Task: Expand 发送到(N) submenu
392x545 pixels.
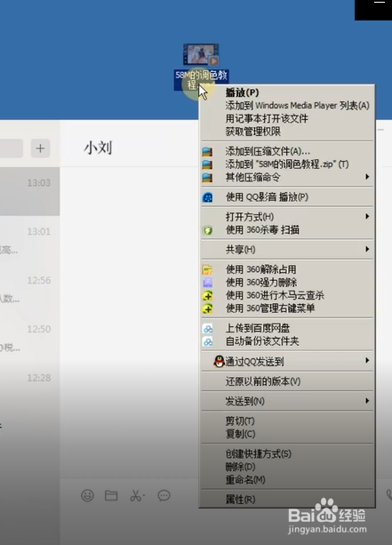Action: point(287,401)
